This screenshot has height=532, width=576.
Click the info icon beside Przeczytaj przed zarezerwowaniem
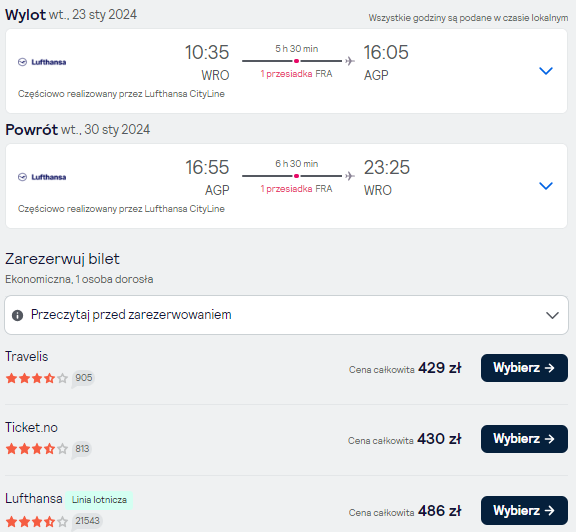[x=17, y=315]
